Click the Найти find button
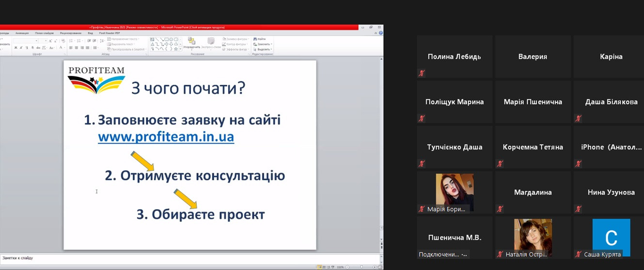The height and width of the screenshot is (270, 644). pos(259,39)
